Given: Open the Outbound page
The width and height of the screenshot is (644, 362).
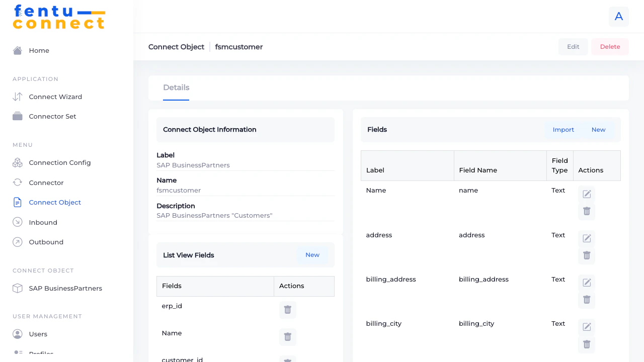Looking at the screenshot, I should 46,242.
